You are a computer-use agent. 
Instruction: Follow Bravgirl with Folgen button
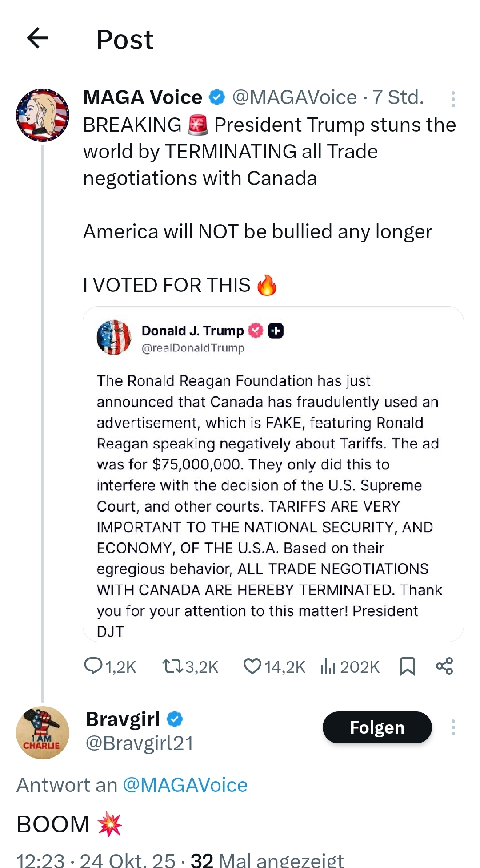pyautogui.click(x=377, y=727)
